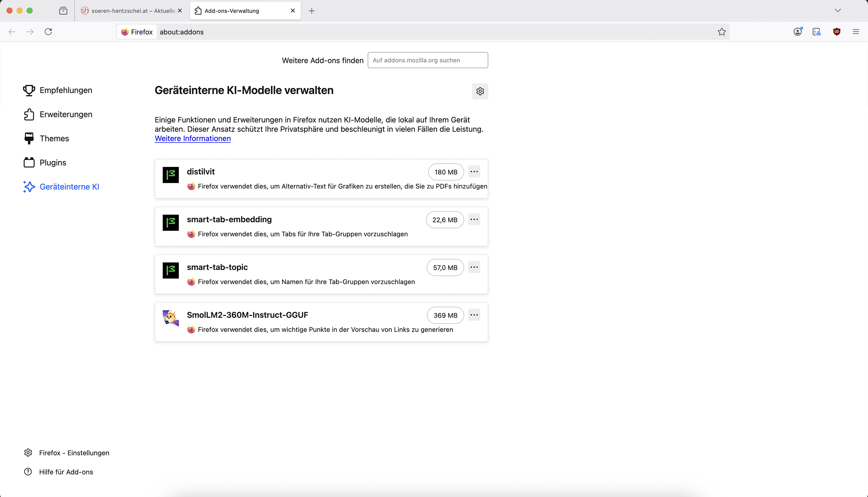This screenshot has width=868, height=497.
Task: Click the Geräteinterne KI-Modelle verwalten heading
Action: [x=244, y=90]
